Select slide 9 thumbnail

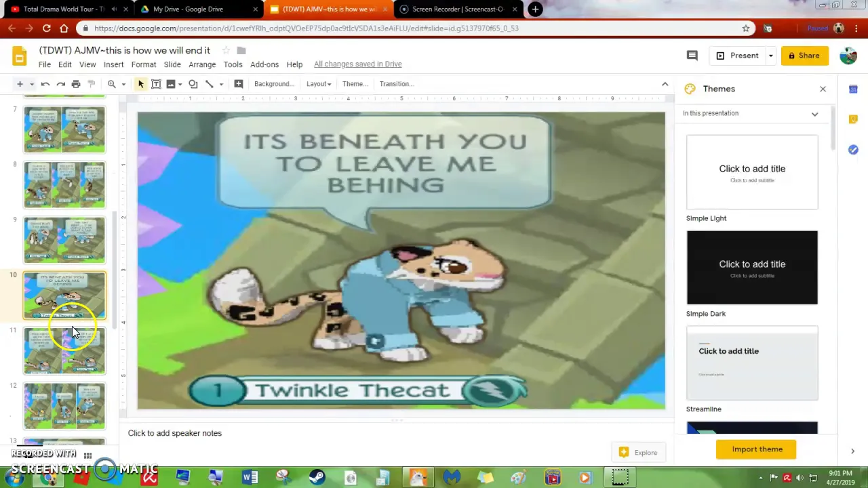pyautogui.click(x=65, y=240)
